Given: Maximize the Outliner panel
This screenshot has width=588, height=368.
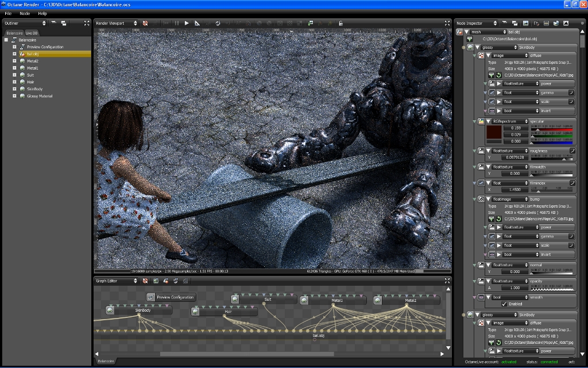Looking at the screenshot, I should (86, 23).
